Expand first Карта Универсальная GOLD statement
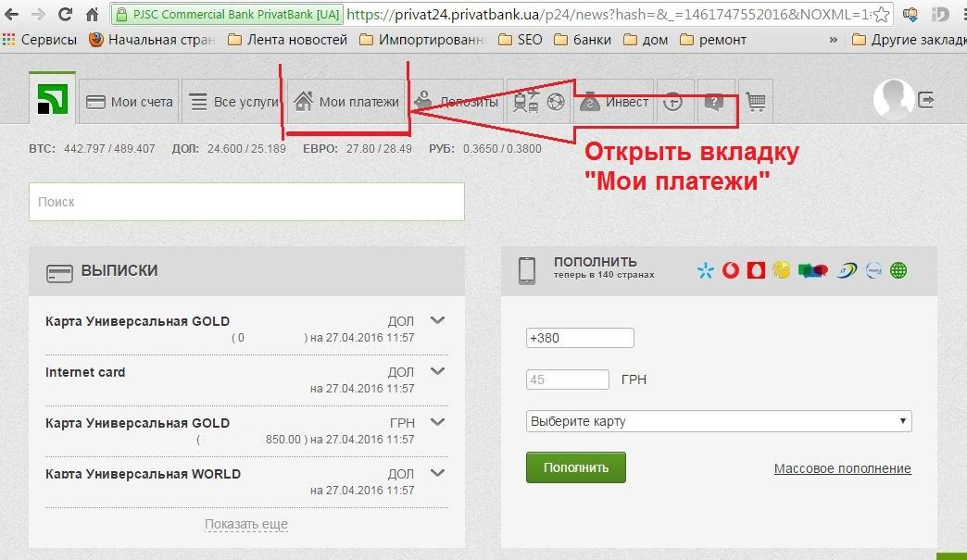Viewport: 967px width, 560px height. point(438,321)
